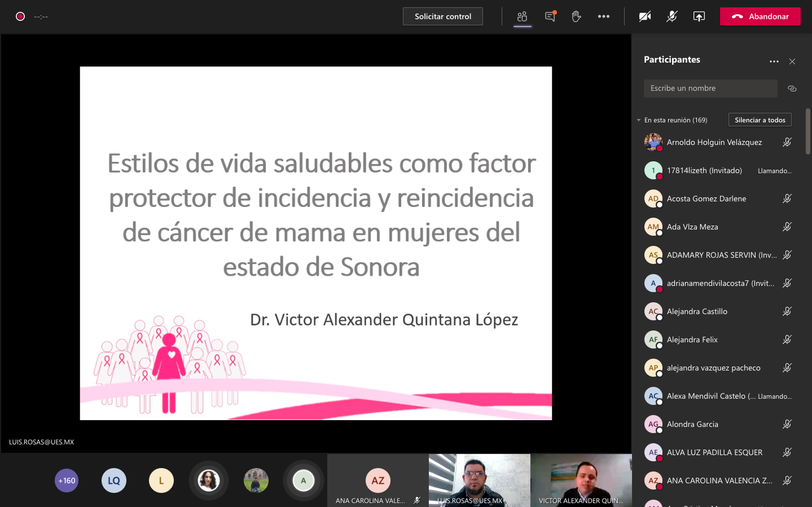Viewport: 812px width, 507px height.
Task: Collapse the 'En esta reunión (169)' section
Action: [638, 120]
